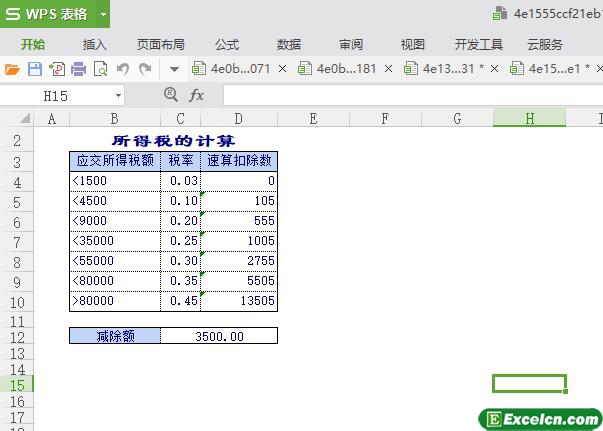The image size is (603, 431).
Task: Click the Export to PDF icon
Action: [x=56, y=69]
